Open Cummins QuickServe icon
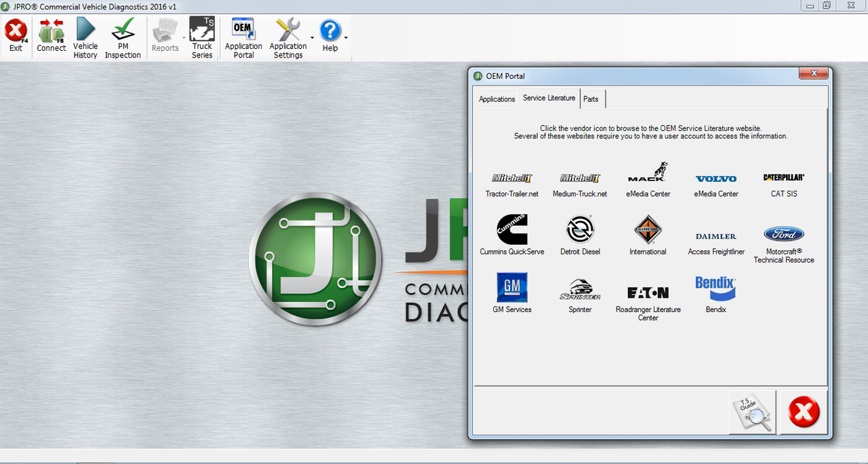The image size is (868, 464). [x=512, y=229]
